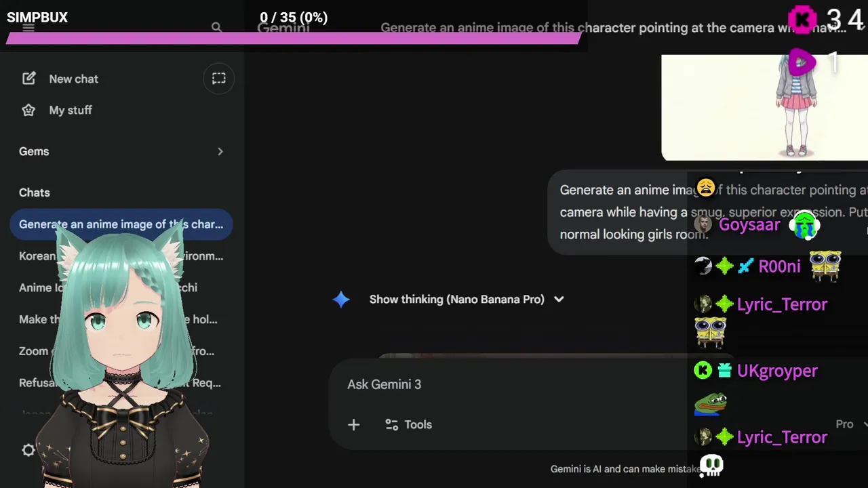Viewport: 868px width, 488px height.
Task: Click the uploaded anime character thumbnail
Action: (x=764, y=107)
